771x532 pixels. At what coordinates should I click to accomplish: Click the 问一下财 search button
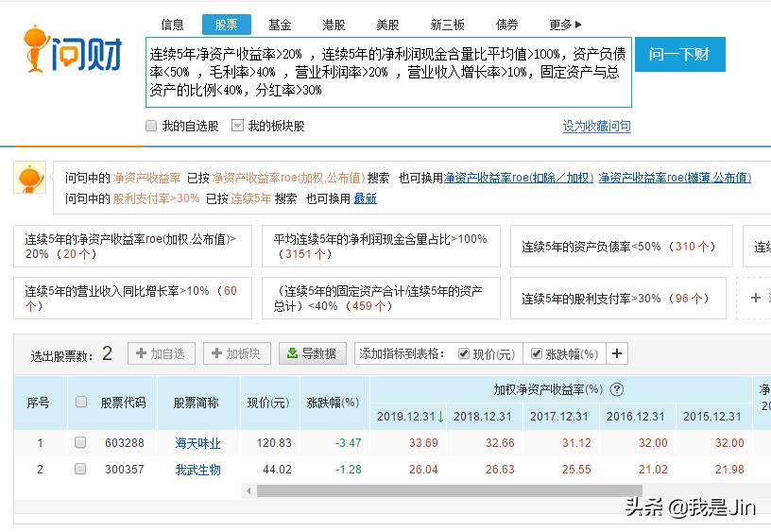tap(680, 54)
